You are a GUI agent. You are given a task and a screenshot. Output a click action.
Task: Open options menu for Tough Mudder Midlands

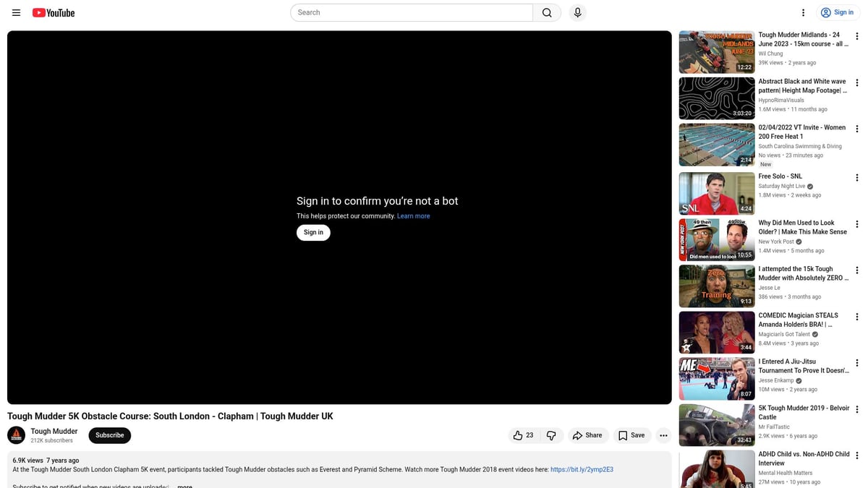click(x=857, y=36)
